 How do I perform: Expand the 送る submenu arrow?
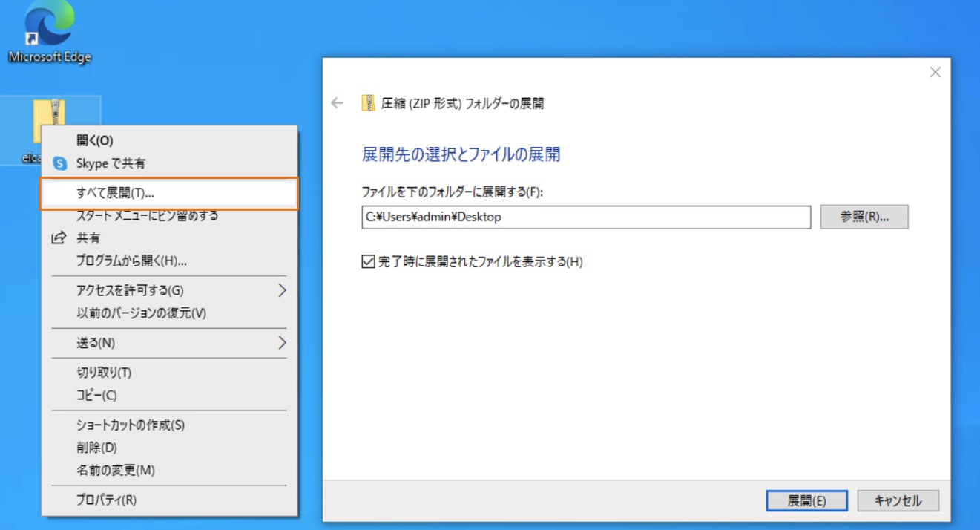tap(282, 343)
